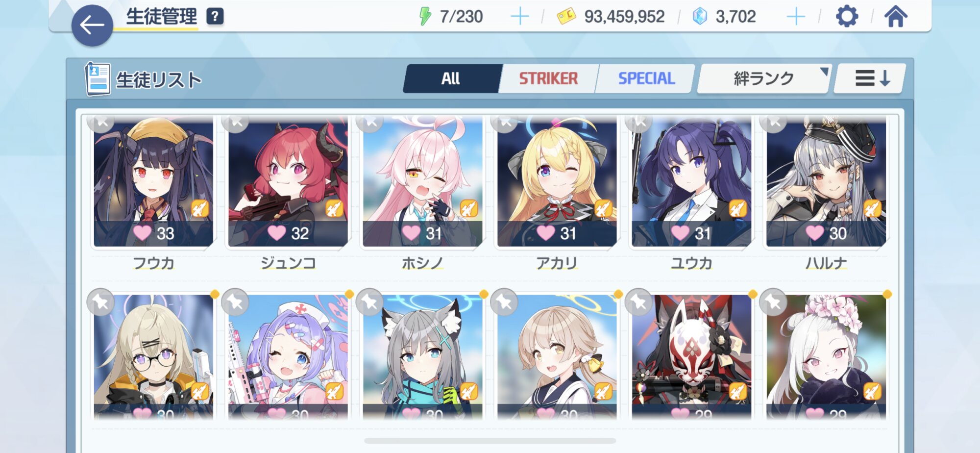The height and width of the screenshot is (453, 980).
Task: Select the ユウカ student portrait
Action: [x=691, y=182]
